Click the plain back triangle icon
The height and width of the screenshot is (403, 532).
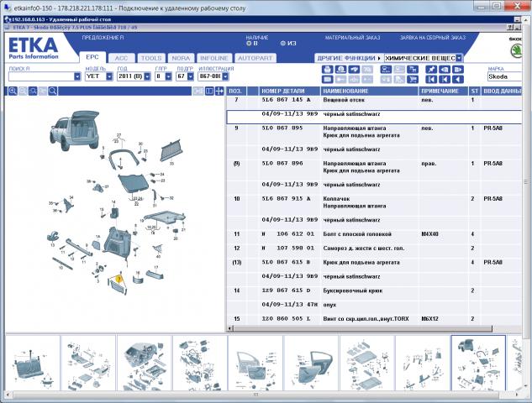point(458,79)
